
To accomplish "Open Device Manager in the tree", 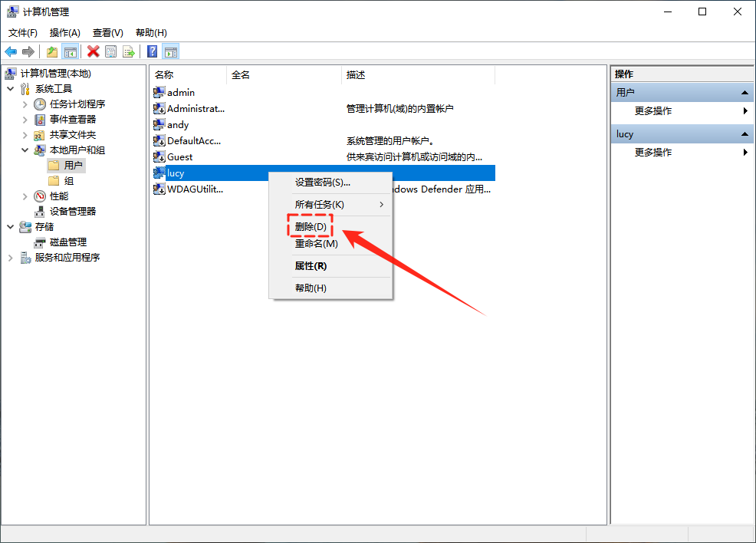I will [73, 211].
